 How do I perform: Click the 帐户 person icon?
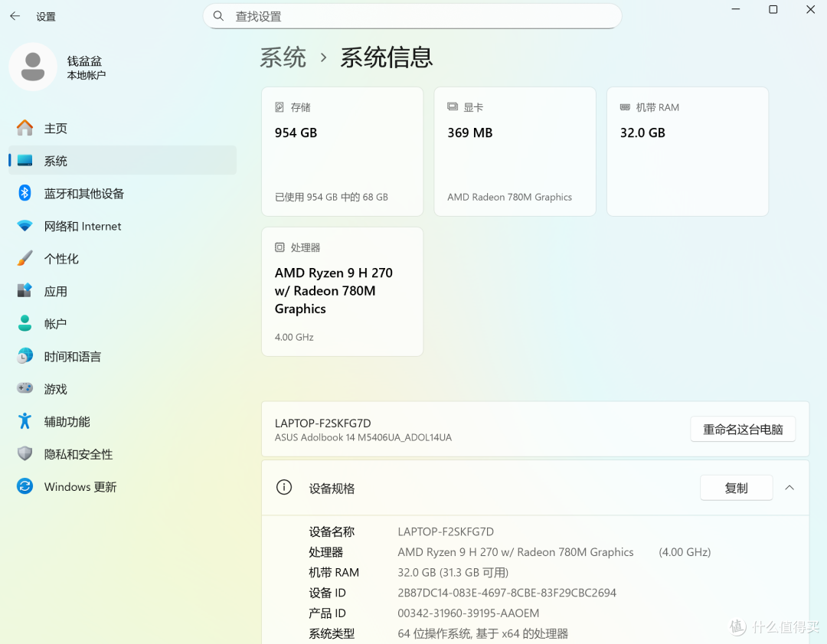point(25,323)
